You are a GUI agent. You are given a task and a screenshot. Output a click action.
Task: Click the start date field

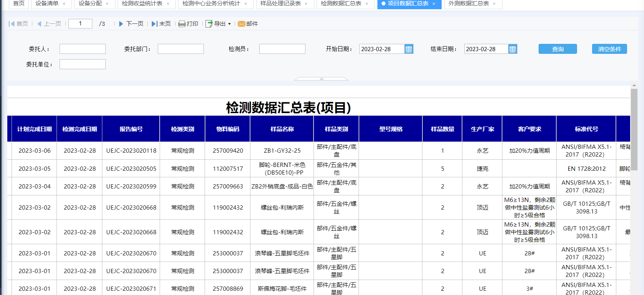[382, 49]
